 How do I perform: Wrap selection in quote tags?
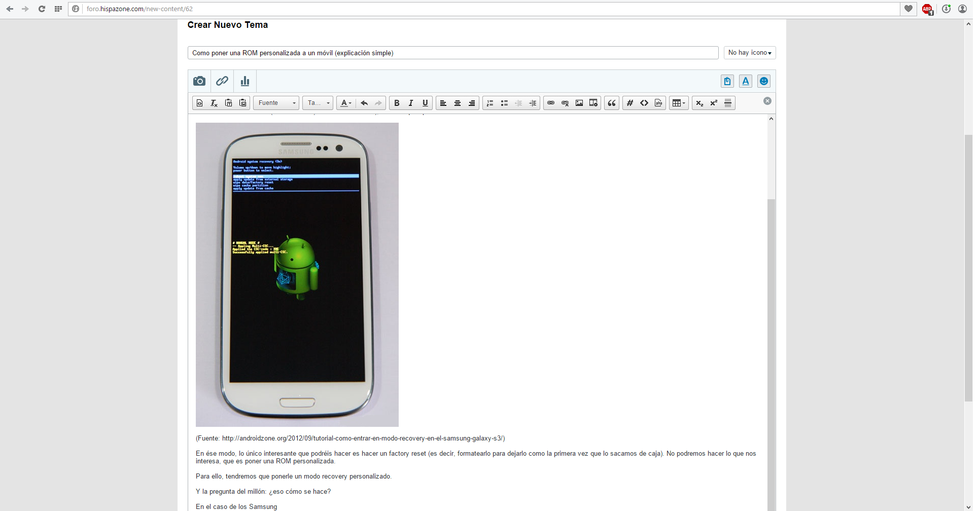click(x=612, y=103)
